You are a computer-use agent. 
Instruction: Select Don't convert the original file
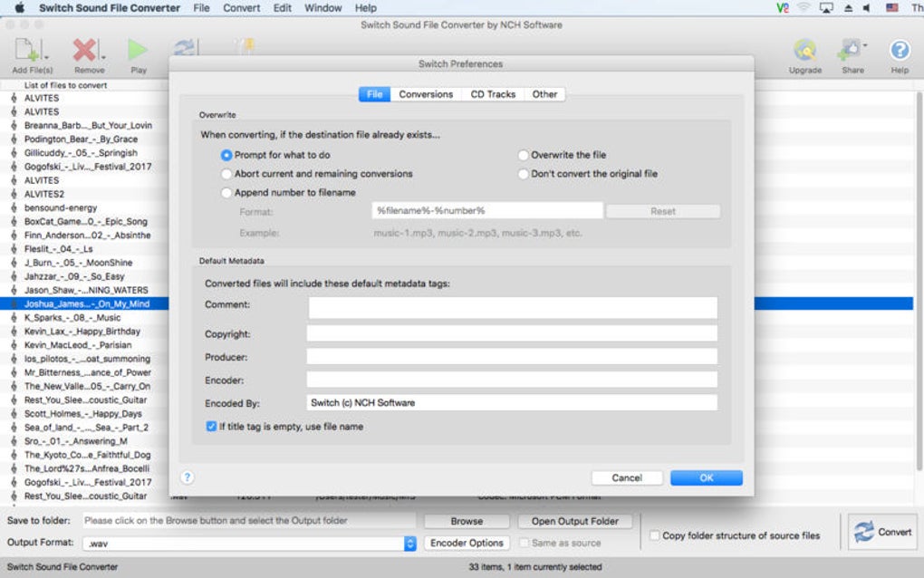click(x=523, y=174)
